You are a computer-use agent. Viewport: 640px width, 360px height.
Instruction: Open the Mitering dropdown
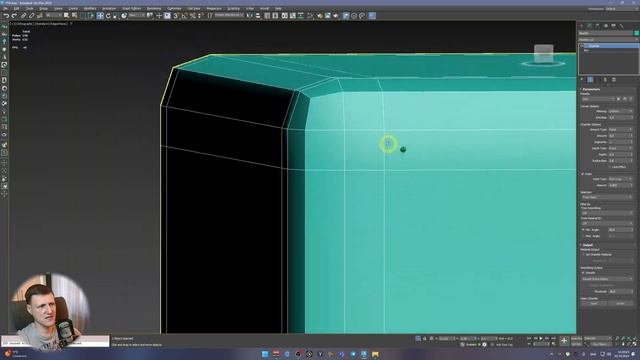coord(620,111)
